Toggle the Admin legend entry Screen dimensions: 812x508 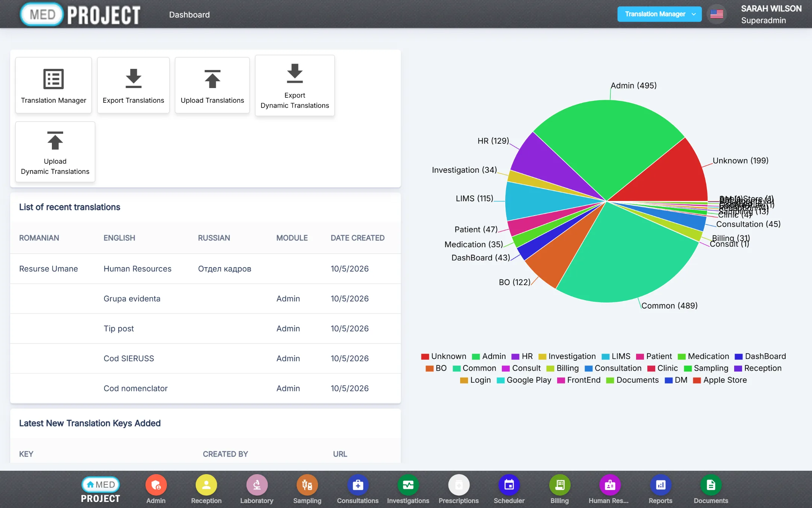pyautogui.click(x=489, y=356)
